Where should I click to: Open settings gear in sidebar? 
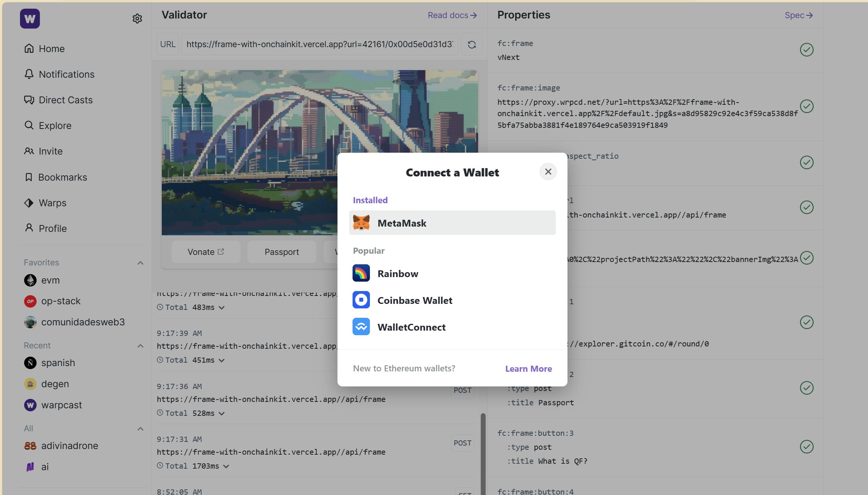(137, 18)
